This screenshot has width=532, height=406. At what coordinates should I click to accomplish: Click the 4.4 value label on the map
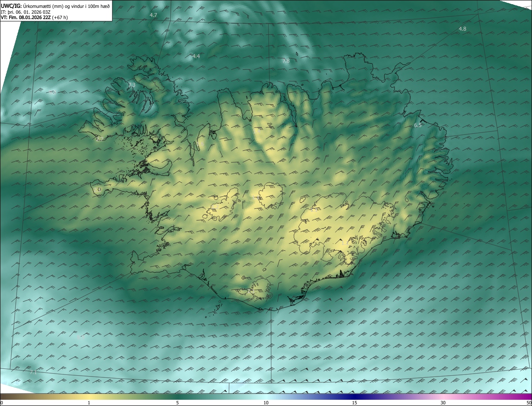196,56
